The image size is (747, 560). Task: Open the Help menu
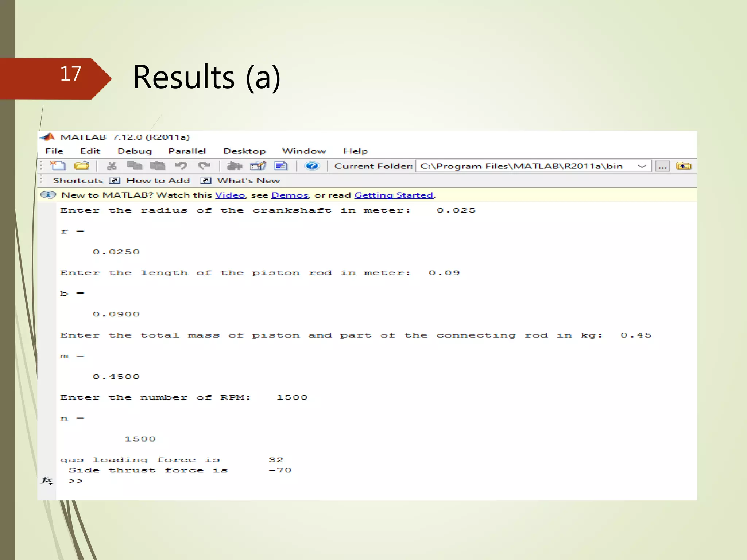click(356, 151)
